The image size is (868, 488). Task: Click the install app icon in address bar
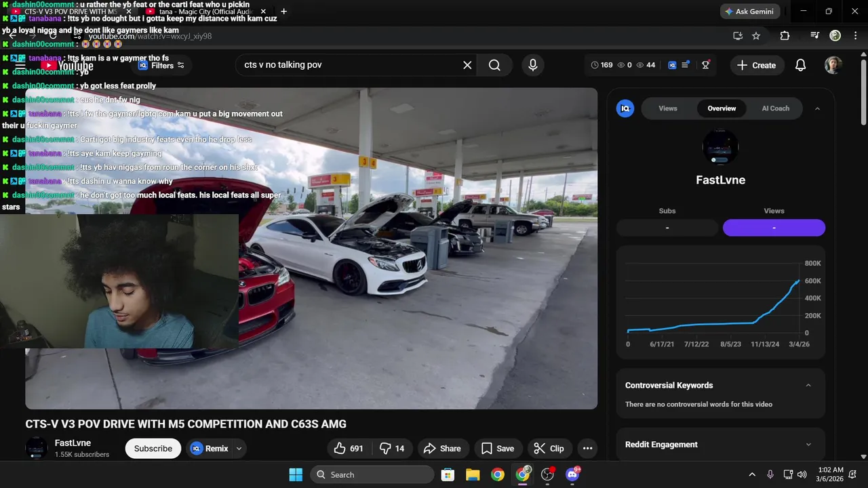point(738,36)
